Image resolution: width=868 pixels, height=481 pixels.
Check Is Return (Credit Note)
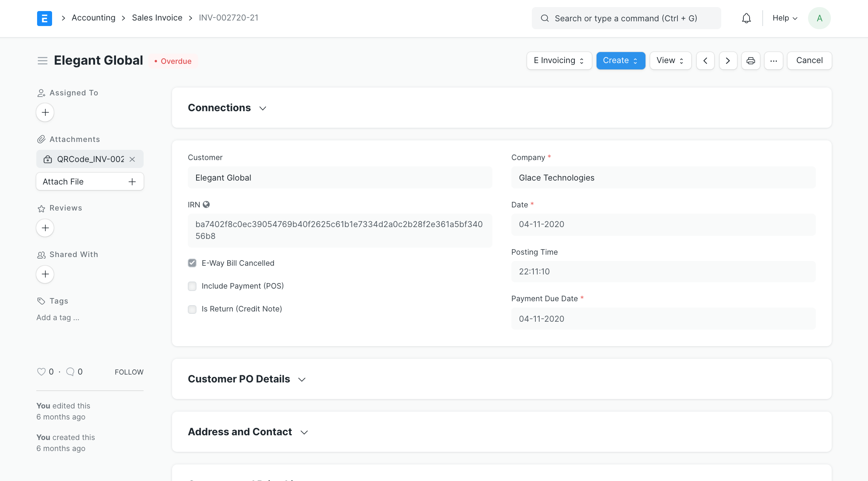point(192,309)
